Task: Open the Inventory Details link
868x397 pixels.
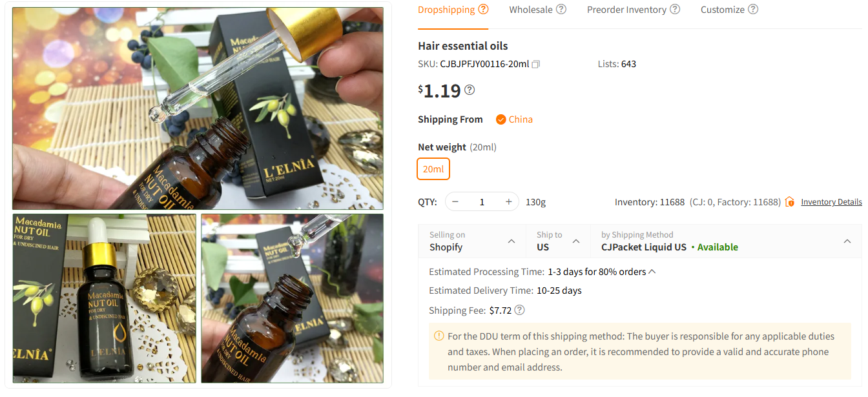Action: pos(831,202)
